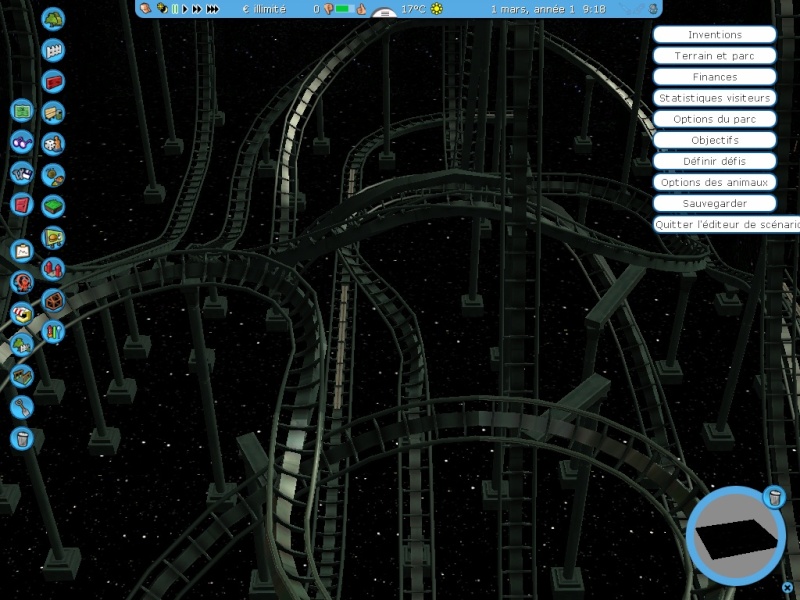
Task: Open the red roller coaster rides icon
Action: 21,282
